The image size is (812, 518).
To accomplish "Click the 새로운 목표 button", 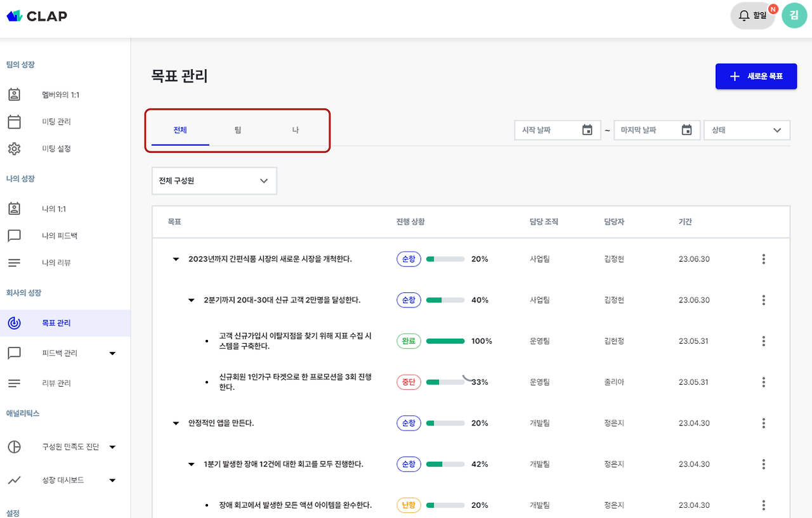I will click(756, 76).
